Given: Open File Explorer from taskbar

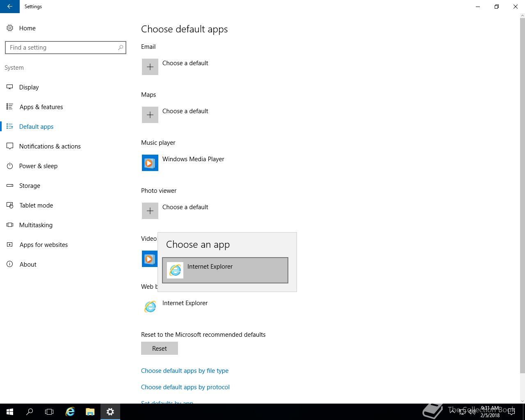Looking at the screenshot, I should pos(90,412).
